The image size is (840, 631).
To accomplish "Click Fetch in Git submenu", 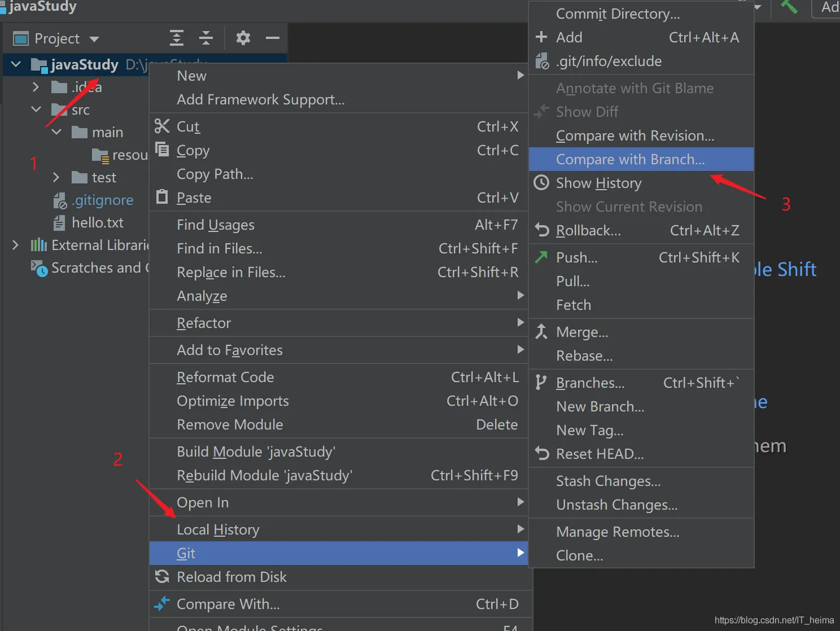I will (x=641, y=305).
